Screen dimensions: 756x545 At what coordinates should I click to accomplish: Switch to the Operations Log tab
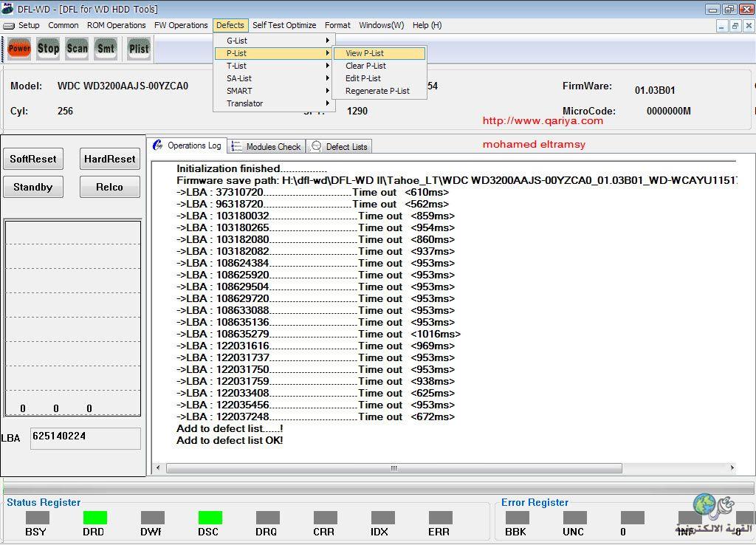click(x=187, y=145)
